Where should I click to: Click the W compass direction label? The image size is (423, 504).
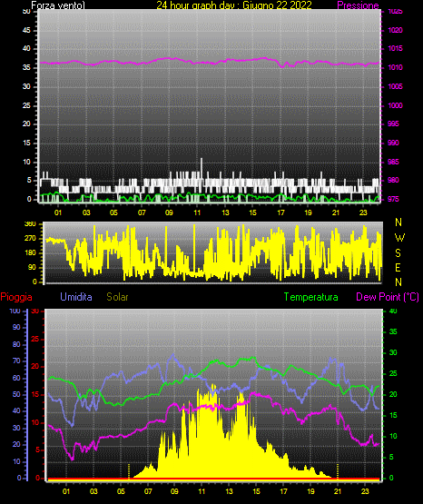pos(399,238)
